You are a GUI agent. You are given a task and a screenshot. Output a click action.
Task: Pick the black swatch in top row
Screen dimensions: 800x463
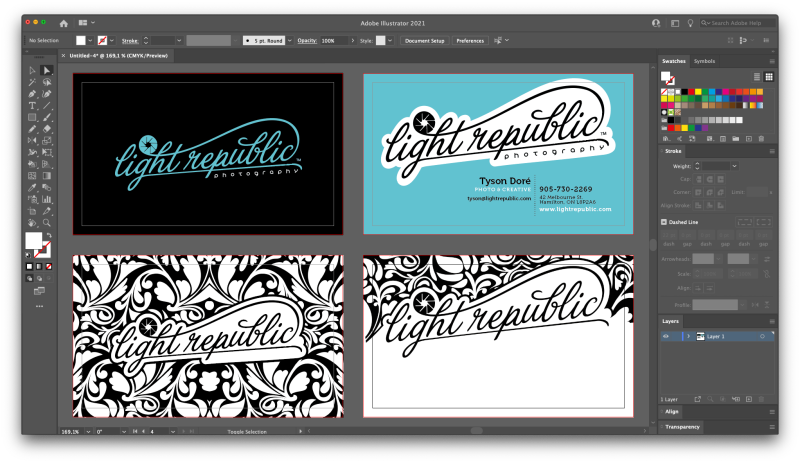[684, 92]
